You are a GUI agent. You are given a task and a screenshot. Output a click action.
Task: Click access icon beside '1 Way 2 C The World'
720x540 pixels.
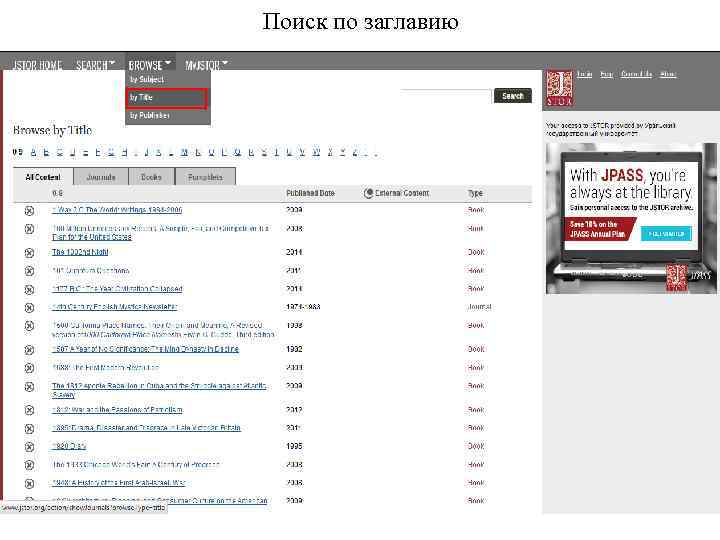[29, 211]
